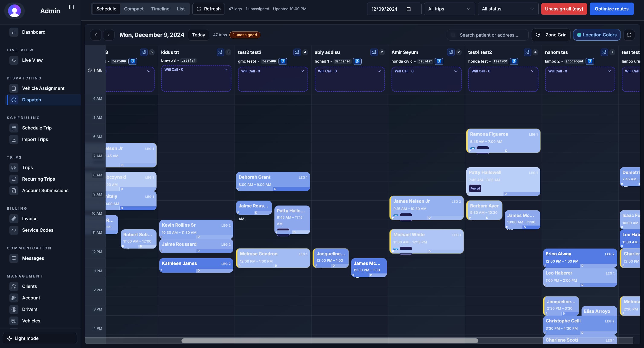The image size is (644, 348).
Task: Click wheelchair icon for gmc test4
Action: [283, 61]
